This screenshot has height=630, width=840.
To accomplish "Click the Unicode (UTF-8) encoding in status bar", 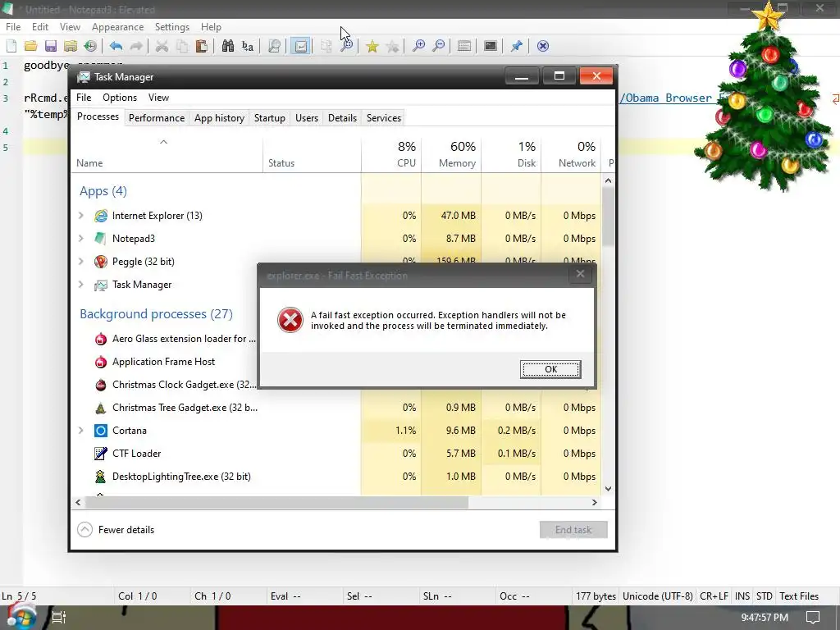I will pos(658,596).
